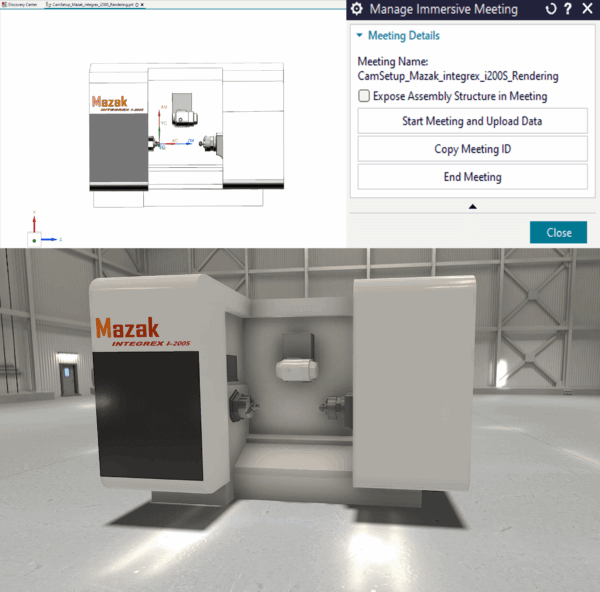Enable Expose Assembly Structure in Meeting

pyautogui.click(x=364, y=96)
